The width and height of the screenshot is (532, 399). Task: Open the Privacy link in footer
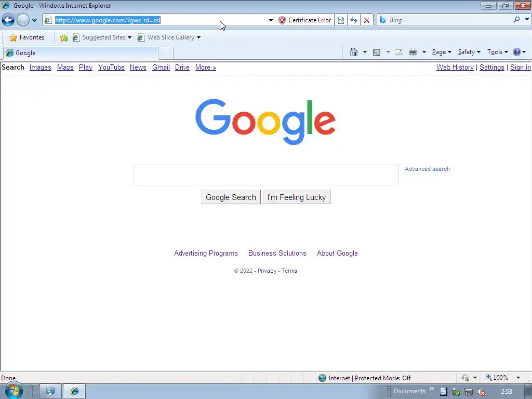point(267,271)
